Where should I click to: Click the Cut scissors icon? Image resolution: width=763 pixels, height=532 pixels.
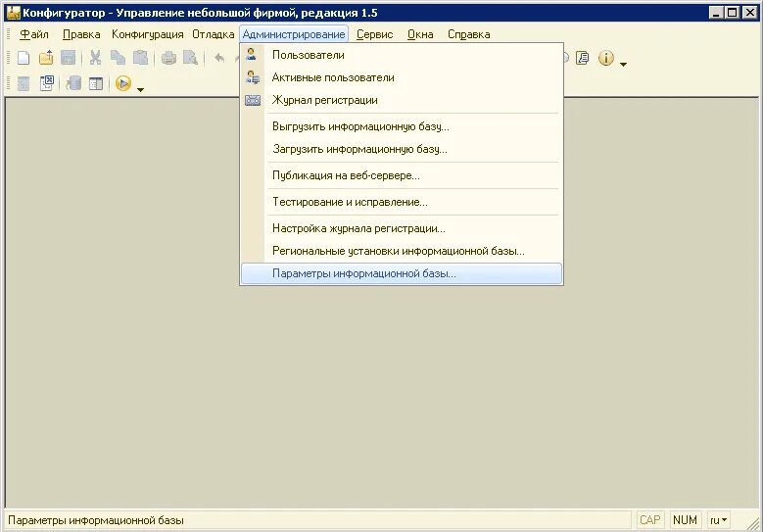tap(95, 58)
